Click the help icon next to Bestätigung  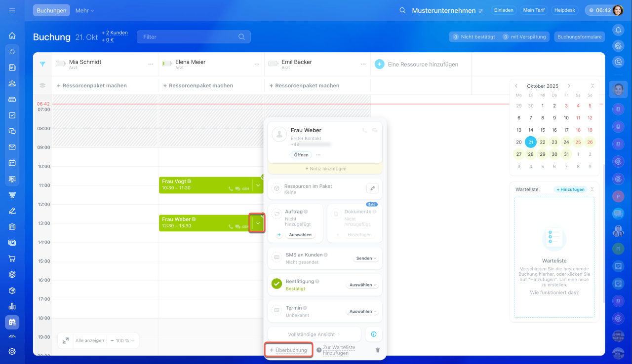coord(317,281)
